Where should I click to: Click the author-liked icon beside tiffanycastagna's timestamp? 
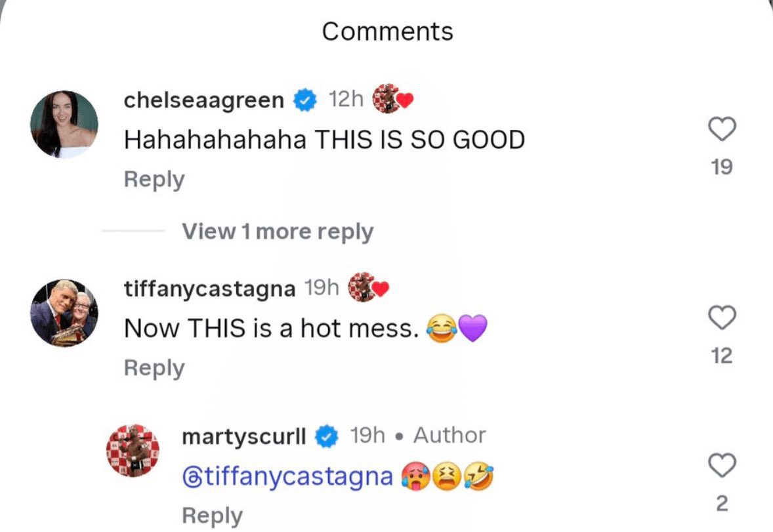pyautogui.click(x=369, y=288)
